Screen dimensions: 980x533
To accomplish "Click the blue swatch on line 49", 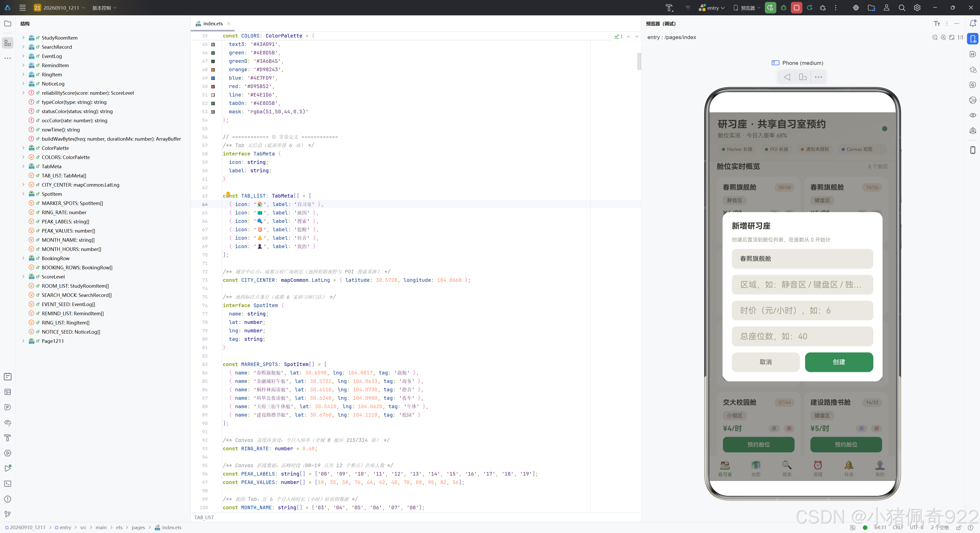I will (x=213, y=78).
